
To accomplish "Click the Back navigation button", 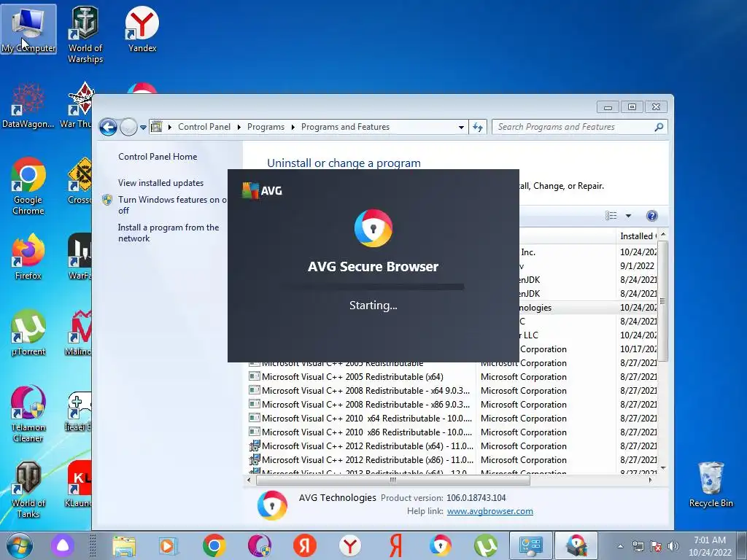I will [108, 127].
